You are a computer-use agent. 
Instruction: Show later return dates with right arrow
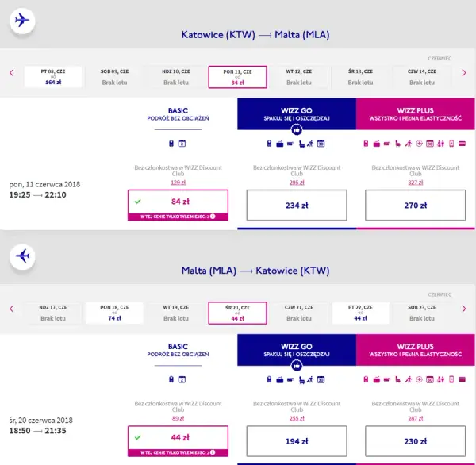[464, 309]
